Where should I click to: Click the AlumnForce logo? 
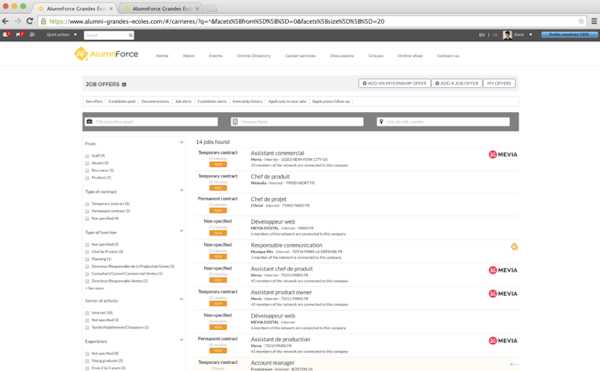(x=106, y=54)
